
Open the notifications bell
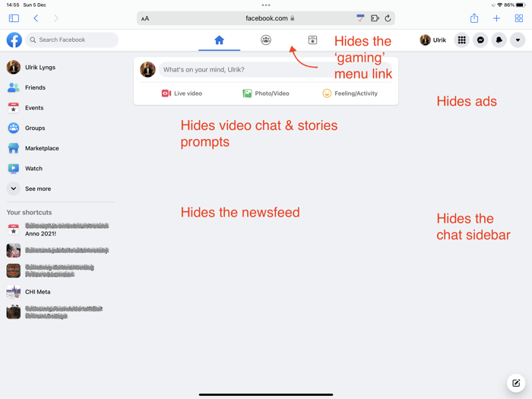click(499, 40)
